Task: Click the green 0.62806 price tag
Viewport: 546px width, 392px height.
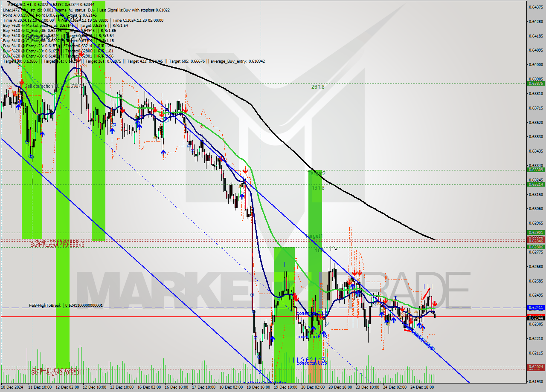Action: pyautogui.click(x=536, y=247)
